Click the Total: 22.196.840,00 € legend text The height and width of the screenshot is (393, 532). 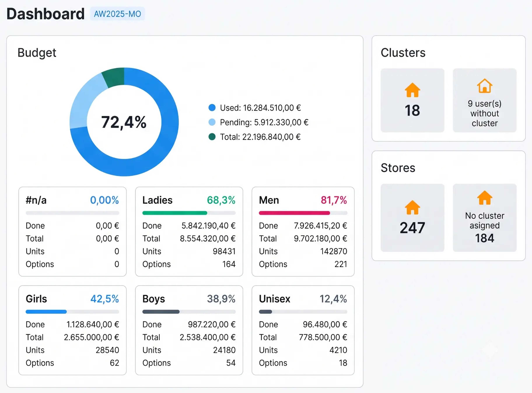(x=260, y=137)
